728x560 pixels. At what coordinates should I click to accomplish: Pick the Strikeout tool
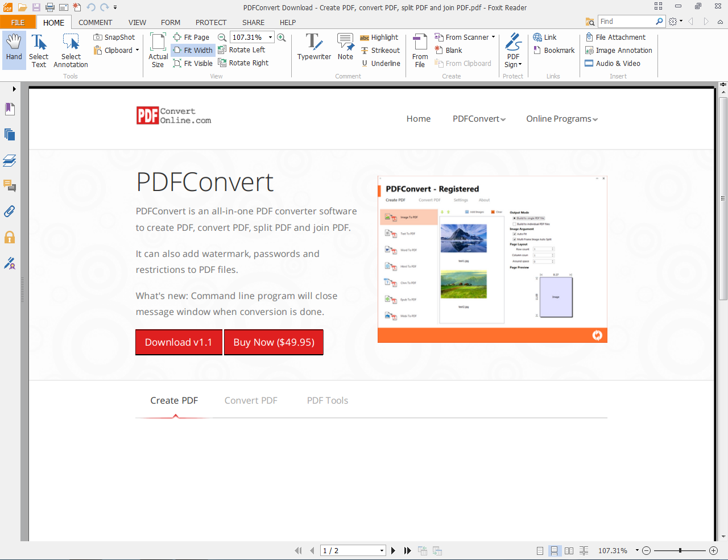click(380, 50)
